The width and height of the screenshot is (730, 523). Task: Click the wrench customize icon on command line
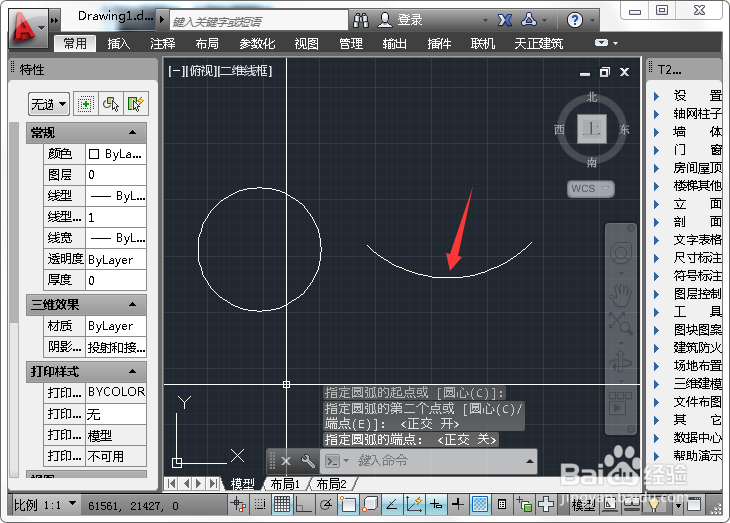tap(308, 461)
